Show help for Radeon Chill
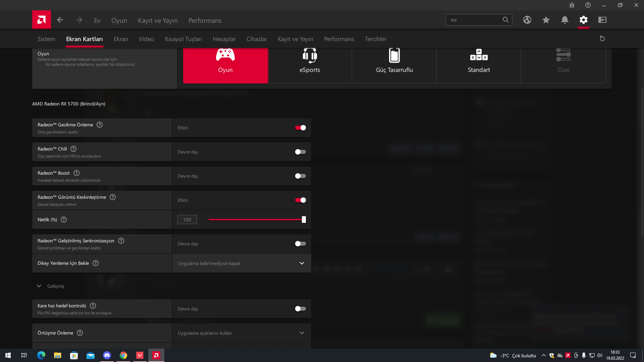Screen dimensions: 644x362 pos(73,149)
